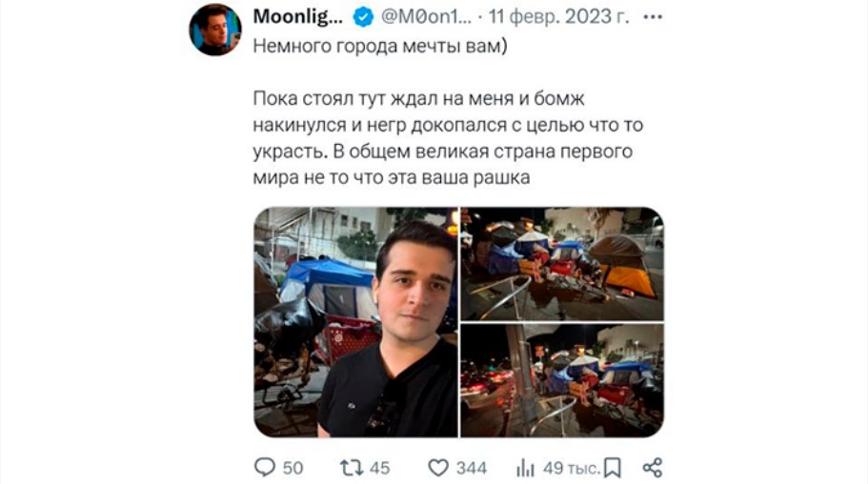Image resolution: width=868 pixels, height=484 pixels.
Task: Open the bottom-right street tents photo
Action: 562,380
